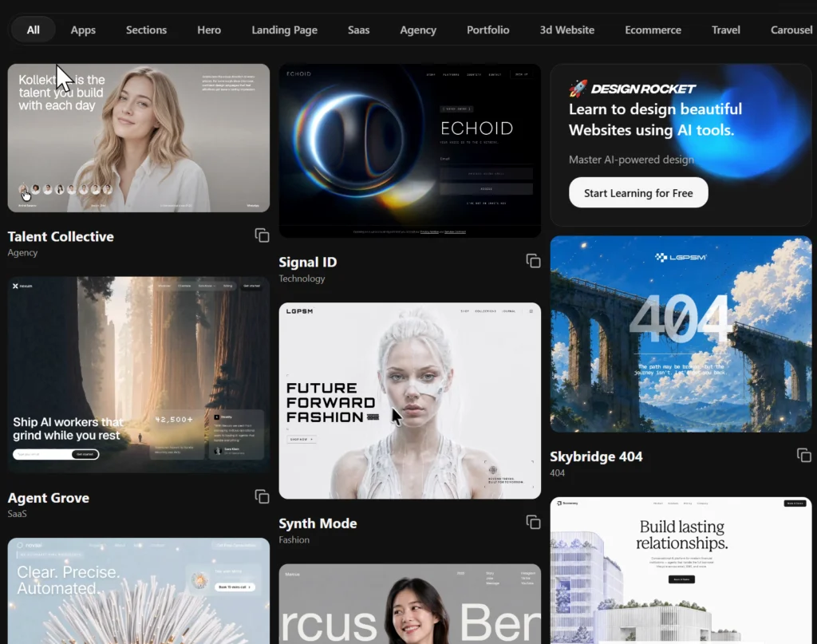Copy the Synth Mode template

point(533,522)
